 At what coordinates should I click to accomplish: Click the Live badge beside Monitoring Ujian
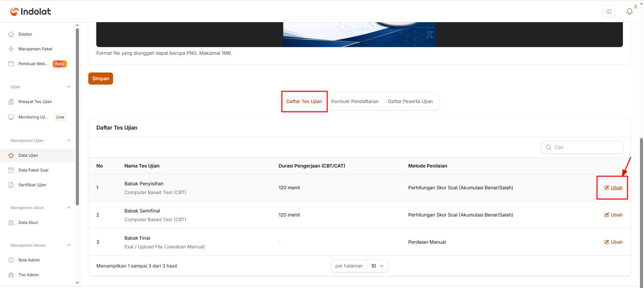click(60, 117)
